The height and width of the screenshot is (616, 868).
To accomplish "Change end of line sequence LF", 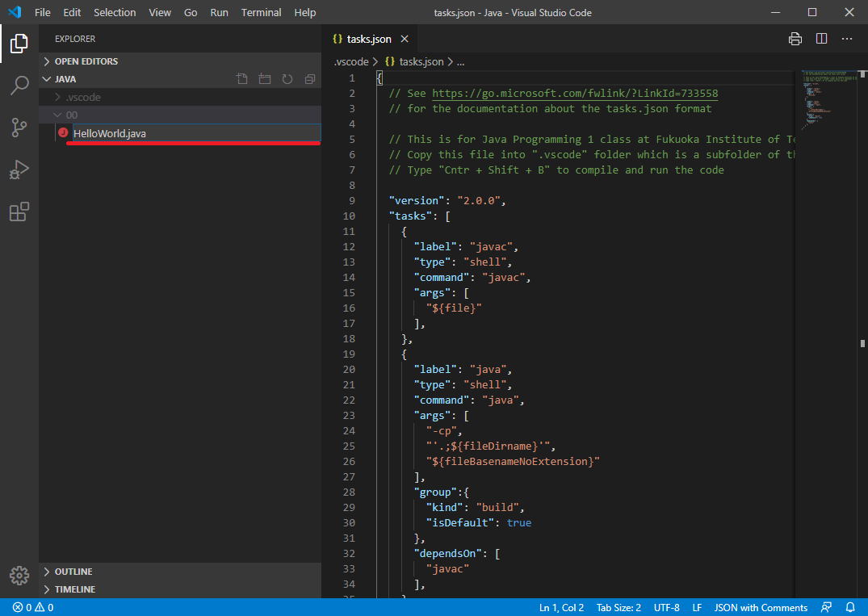I will tap(697, 607).
